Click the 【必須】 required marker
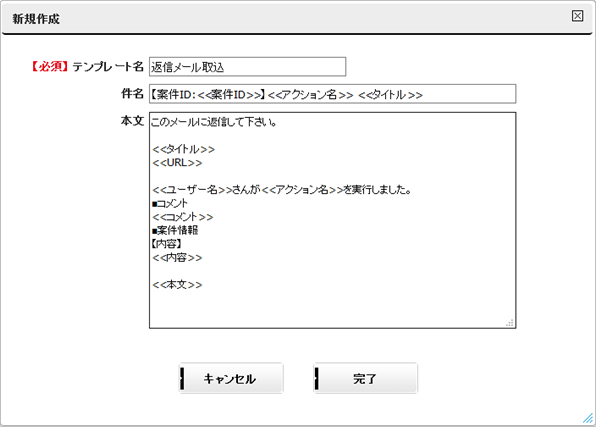The height and width of the screenshot is (427, 596). (x=49, y=67)
